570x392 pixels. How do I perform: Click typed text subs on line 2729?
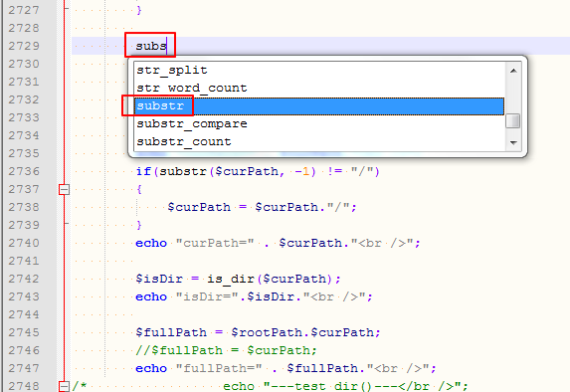[x=151, y=46]
